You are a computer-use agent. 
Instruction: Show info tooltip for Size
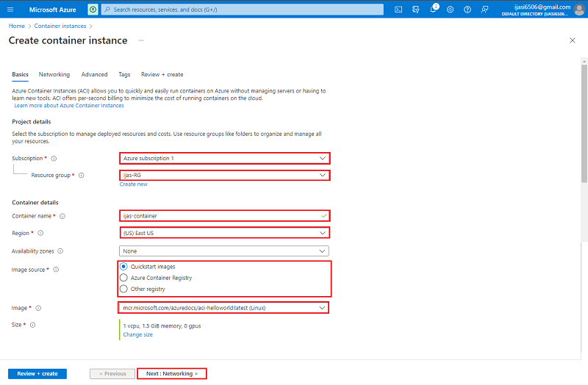tap(32, 325)
